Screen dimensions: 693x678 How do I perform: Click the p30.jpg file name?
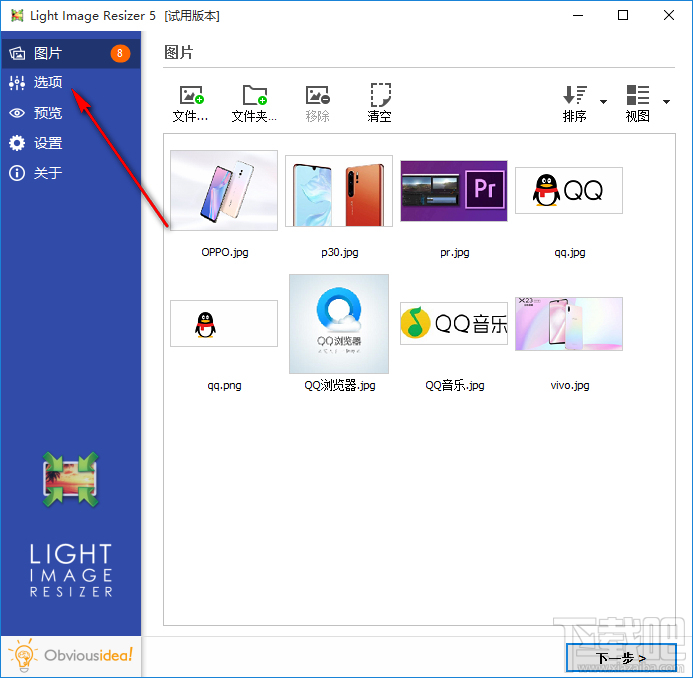pos(339,252)
